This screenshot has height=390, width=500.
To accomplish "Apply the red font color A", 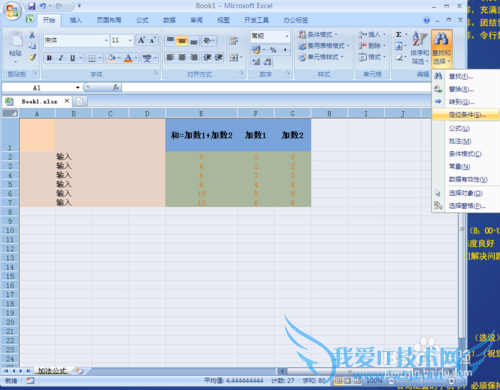I will point(128,58).
